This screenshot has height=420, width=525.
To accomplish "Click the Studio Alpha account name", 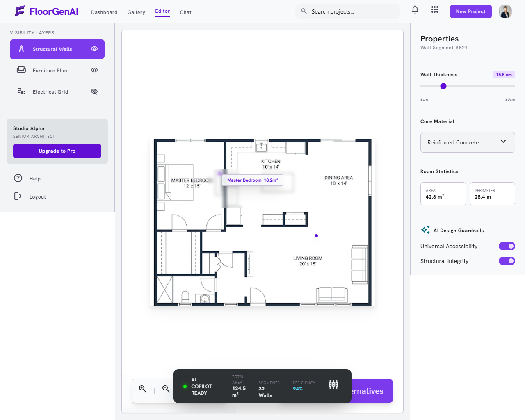I will coord(29,128).
